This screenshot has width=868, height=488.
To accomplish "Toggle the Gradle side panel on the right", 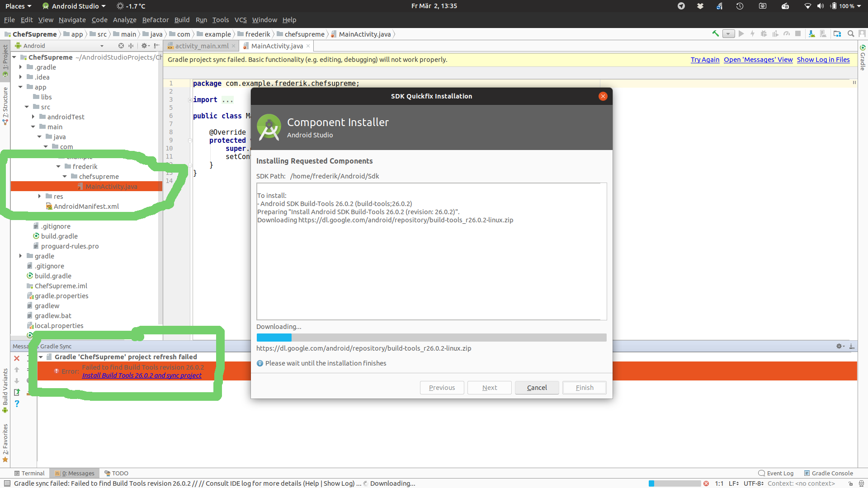I will [863, 58].
